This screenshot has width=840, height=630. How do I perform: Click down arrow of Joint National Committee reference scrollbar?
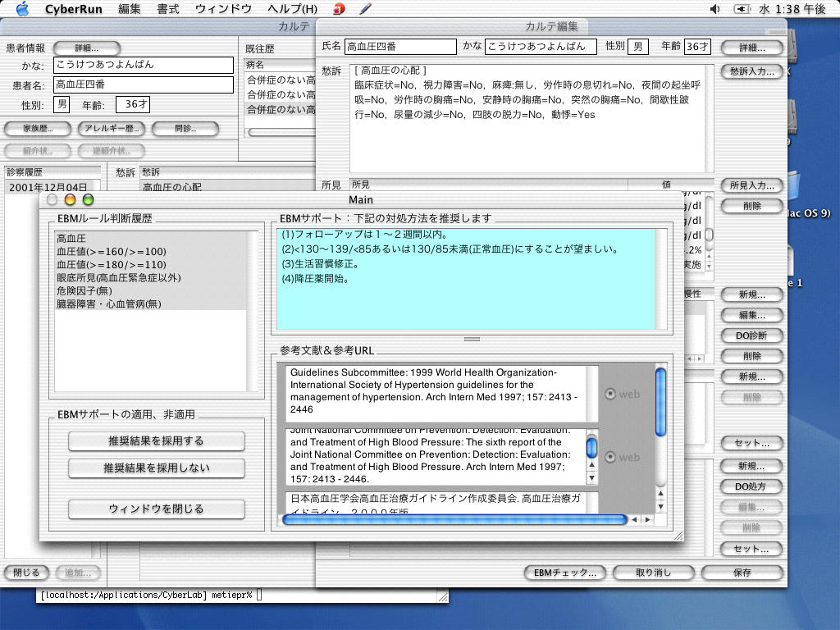(x=591, y=477)
